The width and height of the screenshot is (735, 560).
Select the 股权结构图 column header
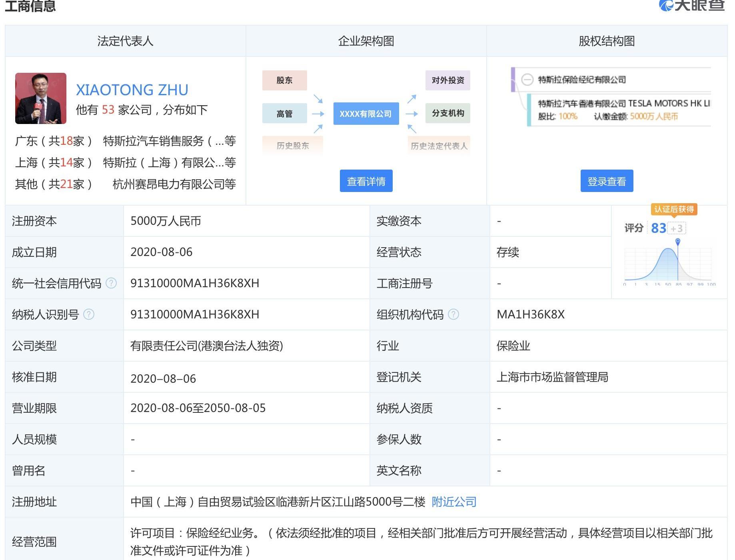tap(607, 41)
